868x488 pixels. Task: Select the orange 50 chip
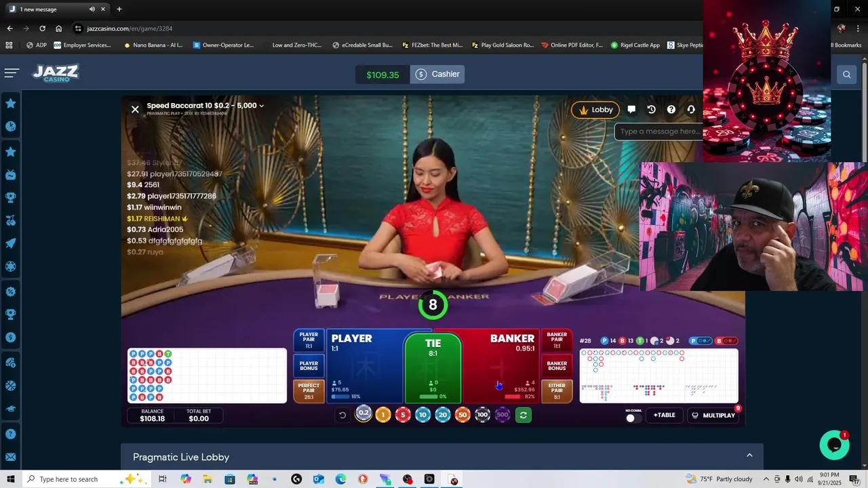(x=462, y=415)
